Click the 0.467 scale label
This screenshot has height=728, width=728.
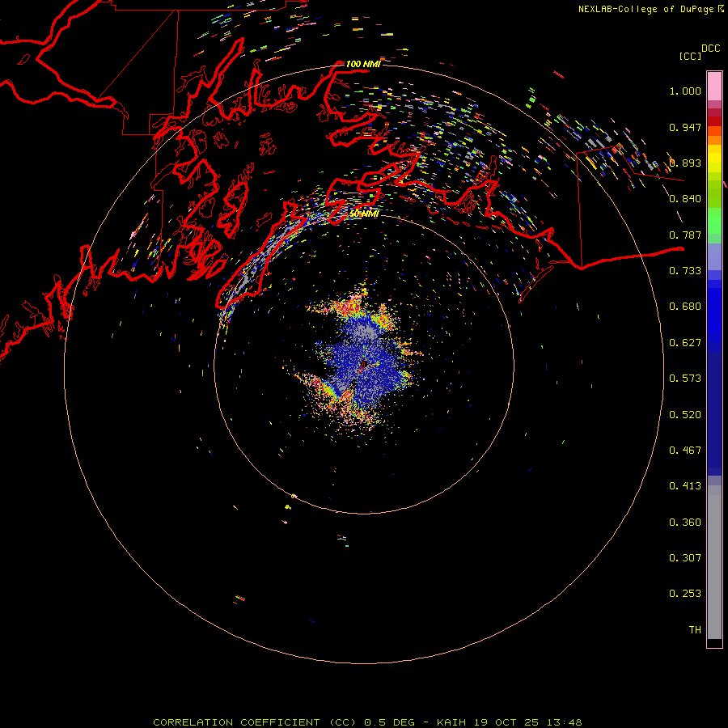tap(685, 451)
